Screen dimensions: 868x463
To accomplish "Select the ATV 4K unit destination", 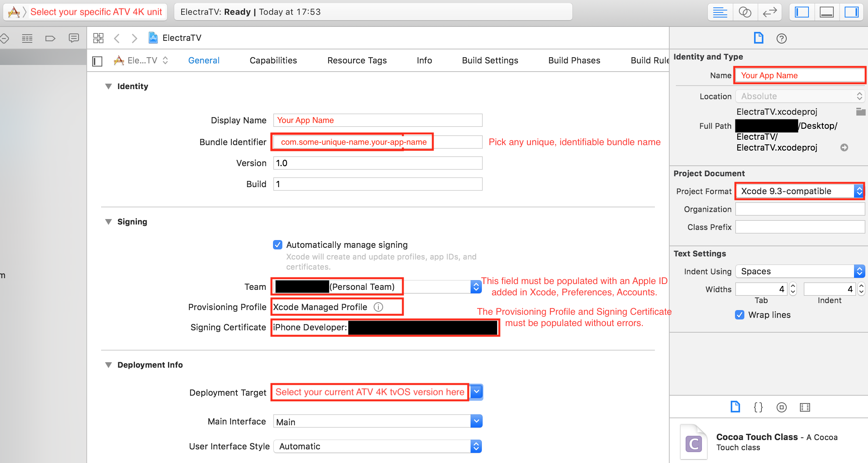I will (x=96, y=12).
